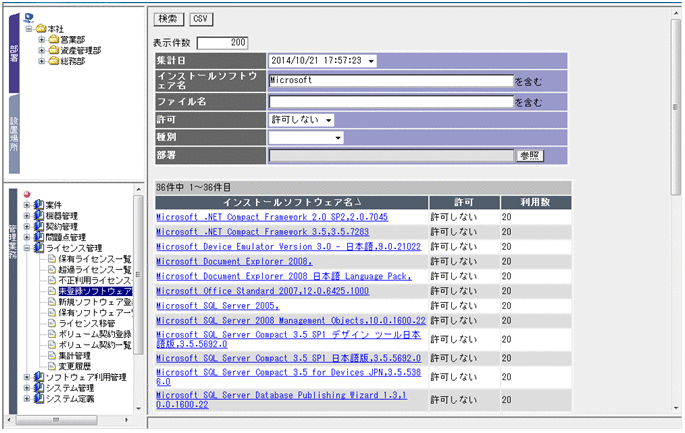The image size is (685, 433).
Task: Click the 資産管理部 folder icon
Action: [53, 50]
